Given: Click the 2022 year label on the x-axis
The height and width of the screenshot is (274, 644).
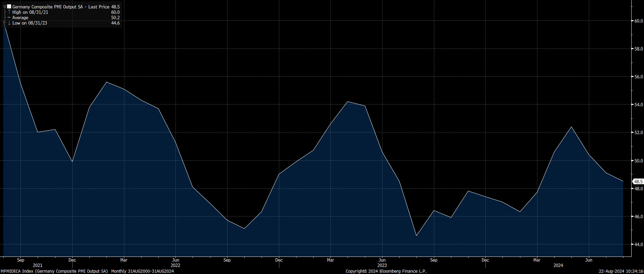Looking at the screenshot, I should (x=175, y=265).
